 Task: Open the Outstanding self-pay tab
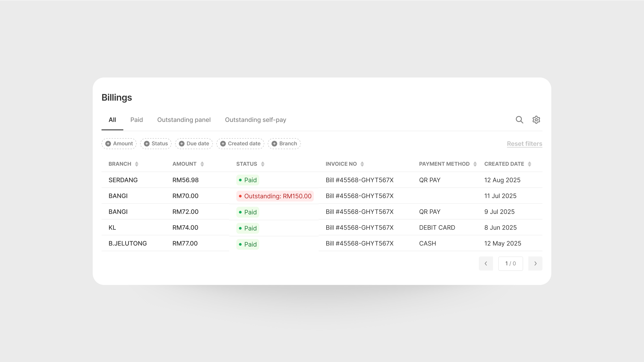pos(256,120)
